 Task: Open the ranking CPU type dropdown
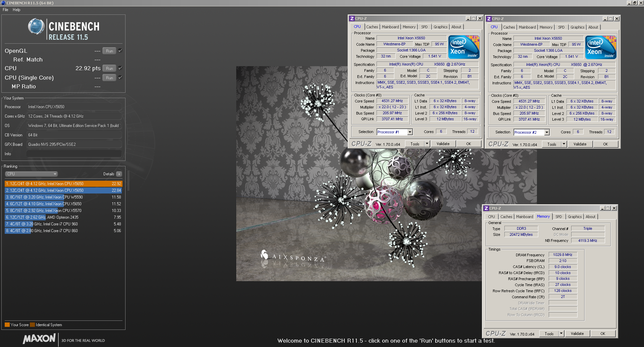coord(32,174)
